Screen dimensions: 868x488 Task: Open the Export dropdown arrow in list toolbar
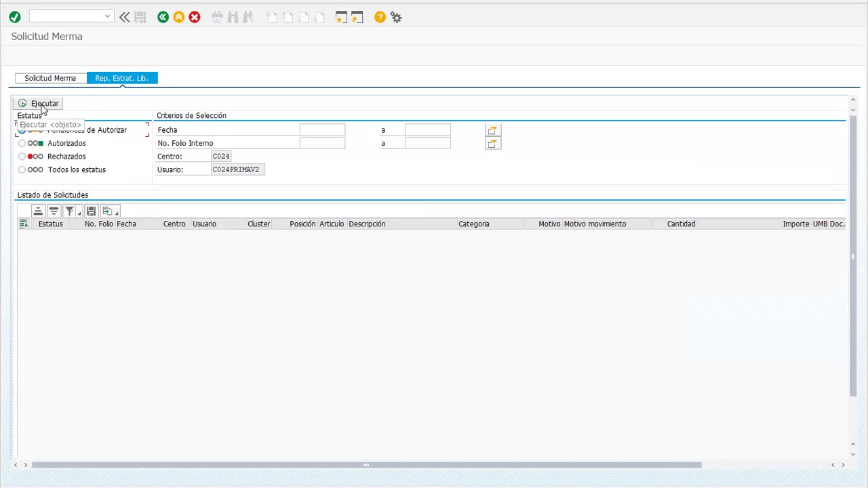click(x=117, y=212)
